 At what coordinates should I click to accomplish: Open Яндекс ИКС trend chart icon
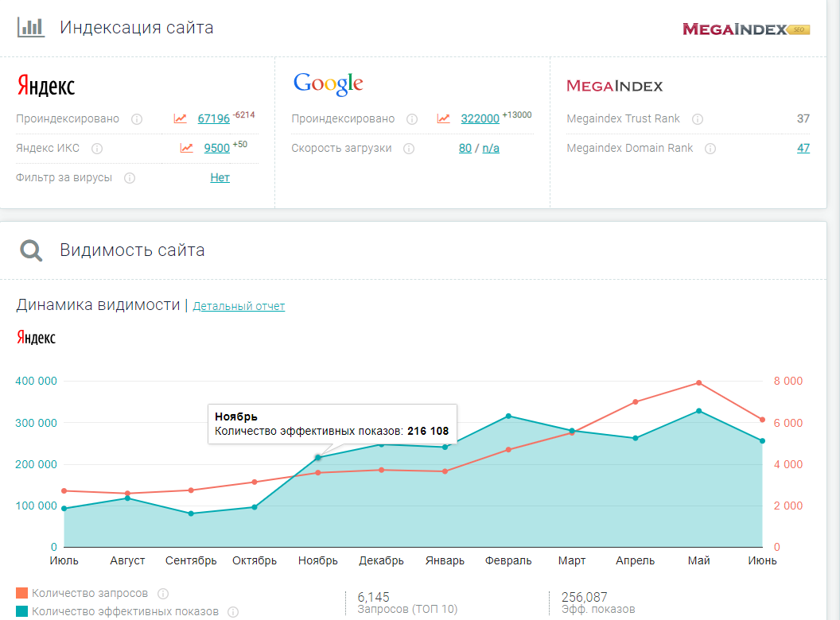click(x=186, y=148)
